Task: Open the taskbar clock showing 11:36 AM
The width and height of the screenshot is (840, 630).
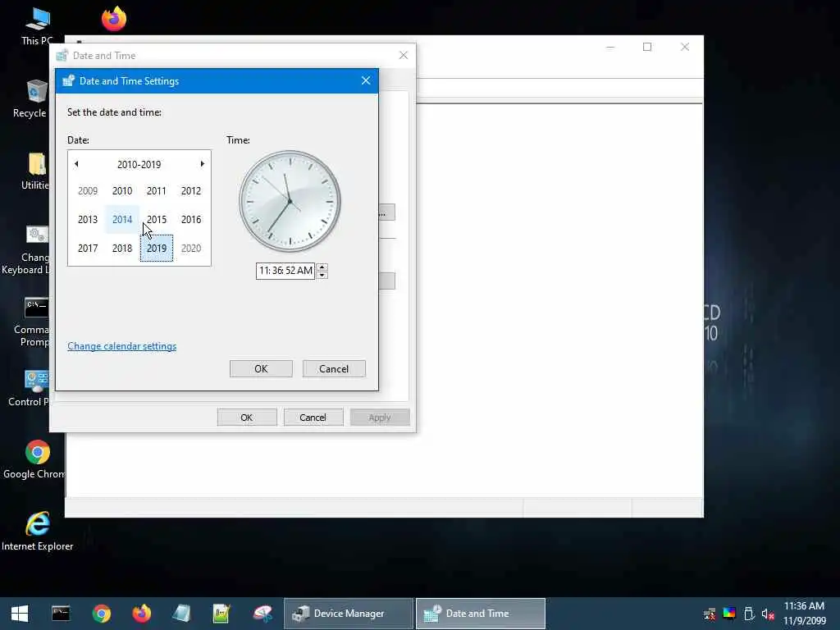Action: 804,614
